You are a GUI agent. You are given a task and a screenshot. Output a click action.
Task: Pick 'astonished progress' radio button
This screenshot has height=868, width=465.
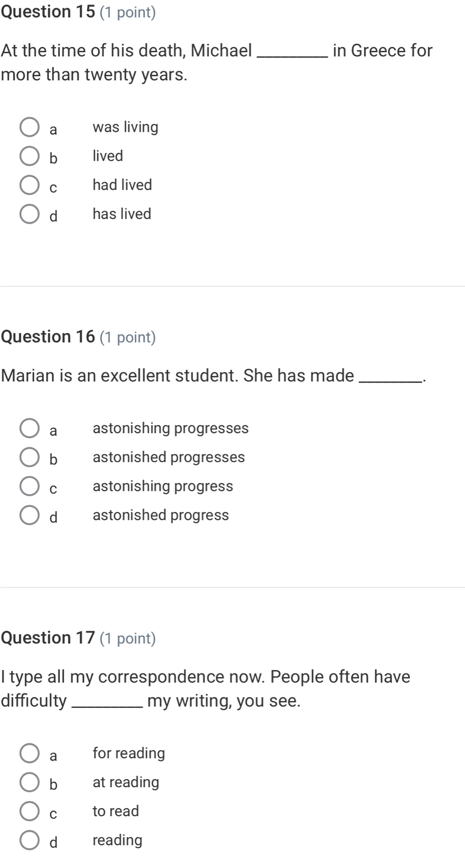pos(30,516)
